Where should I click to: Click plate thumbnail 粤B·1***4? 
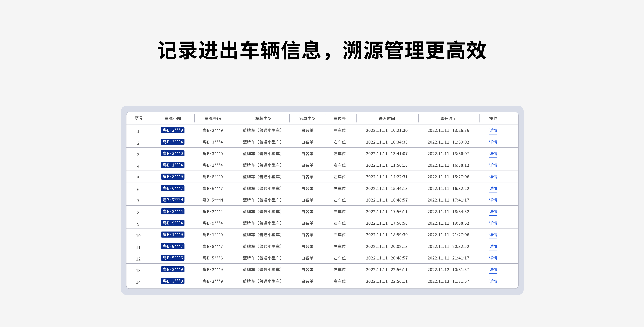(173, 165)
